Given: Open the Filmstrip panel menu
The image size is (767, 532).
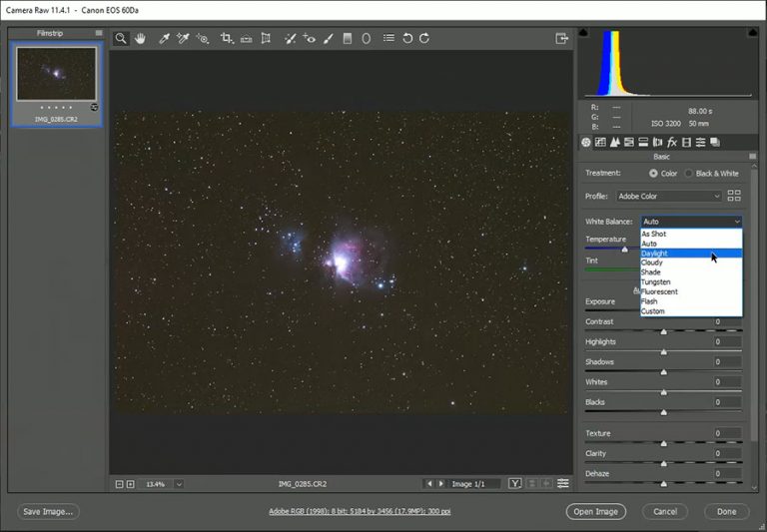Looking at the screenshot, I should coord(99,33).
